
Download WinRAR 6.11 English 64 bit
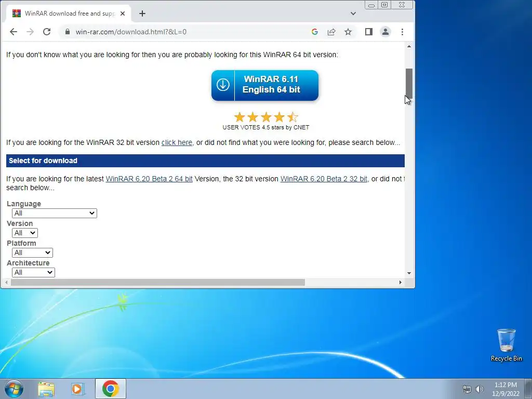(265, 85)
